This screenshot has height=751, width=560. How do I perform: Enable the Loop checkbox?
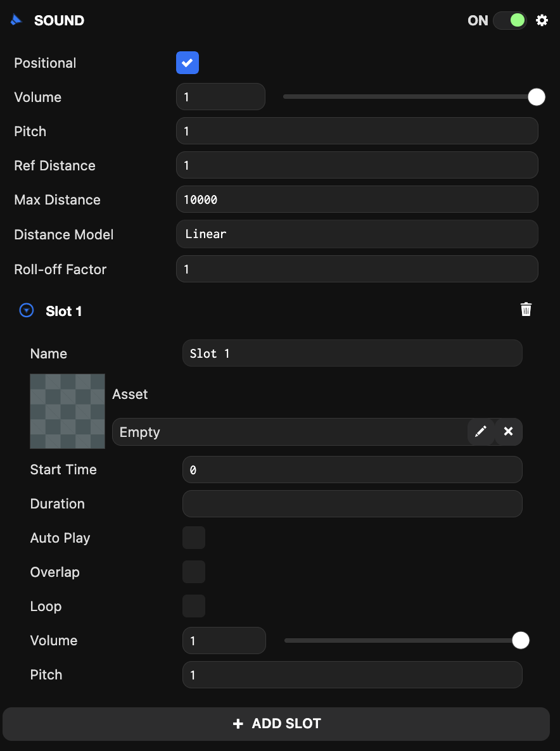pyautogui.click(x=193, y=605)
